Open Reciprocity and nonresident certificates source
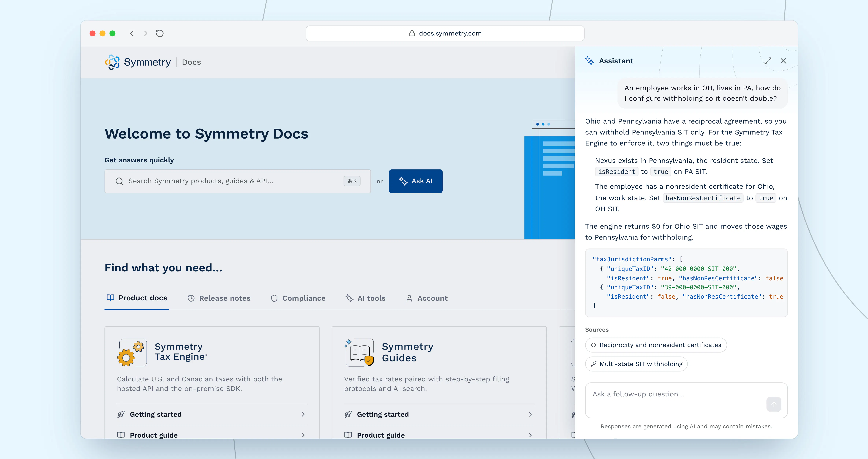Image resolution: width=868 pixels, height=459 pixels. [x=656, y=345]
